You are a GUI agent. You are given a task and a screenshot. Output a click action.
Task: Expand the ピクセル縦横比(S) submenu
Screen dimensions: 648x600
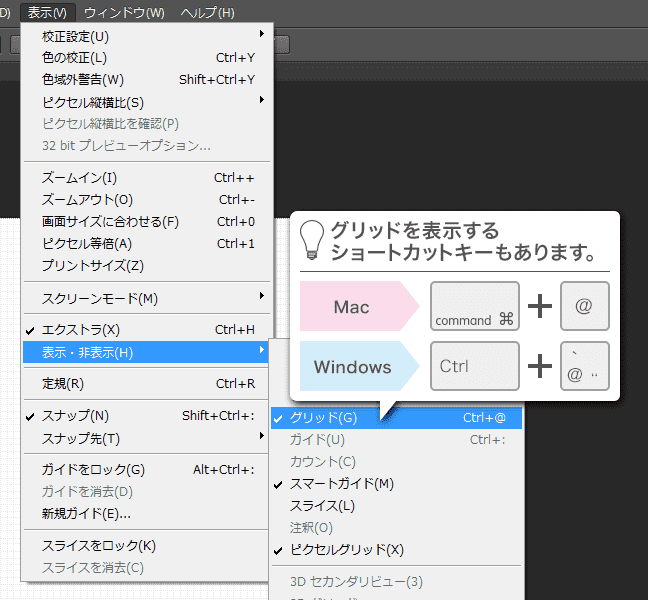point(93,102)
